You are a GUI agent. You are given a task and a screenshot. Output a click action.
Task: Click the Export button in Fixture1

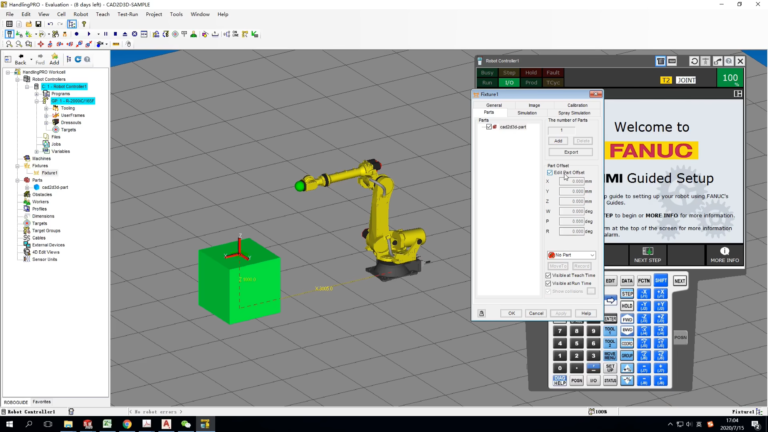point(571,152)
